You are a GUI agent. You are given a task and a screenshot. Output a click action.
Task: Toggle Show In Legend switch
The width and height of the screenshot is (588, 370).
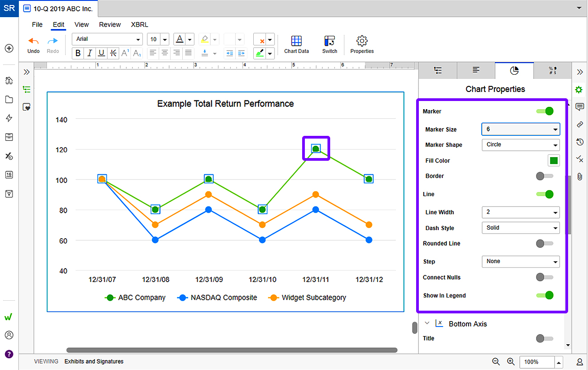[x=545, y=295]
